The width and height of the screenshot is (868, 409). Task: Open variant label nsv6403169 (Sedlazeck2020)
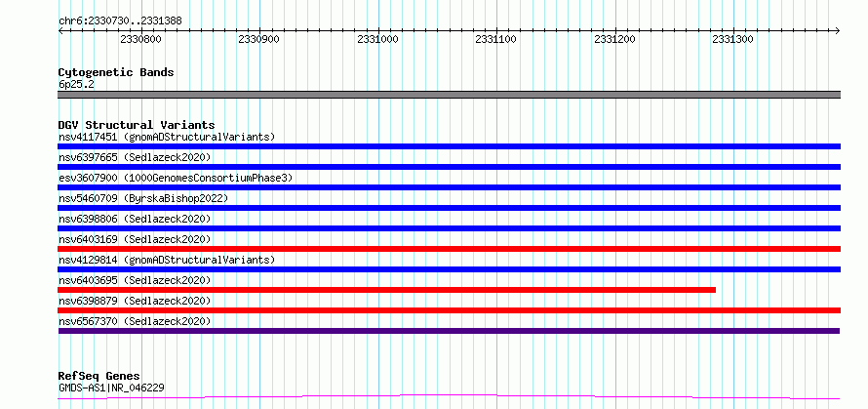tap(135, 239)
